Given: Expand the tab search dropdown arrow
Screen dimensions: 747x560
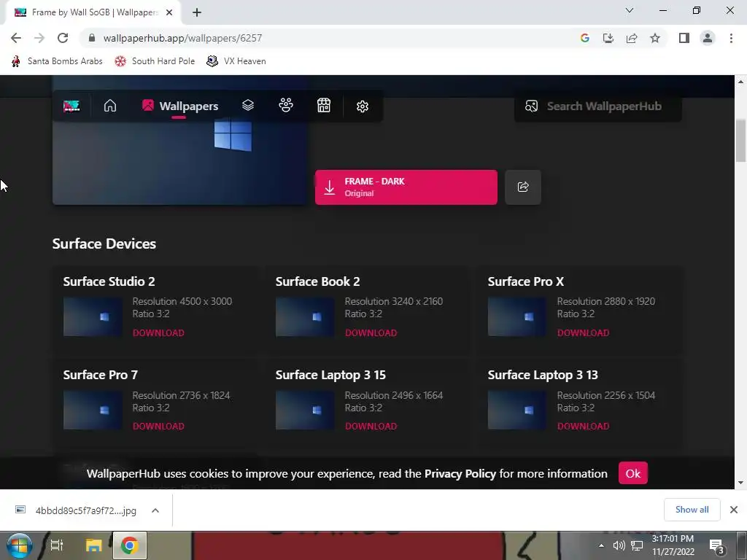Looking at the screenshot, I should point(630,10).
